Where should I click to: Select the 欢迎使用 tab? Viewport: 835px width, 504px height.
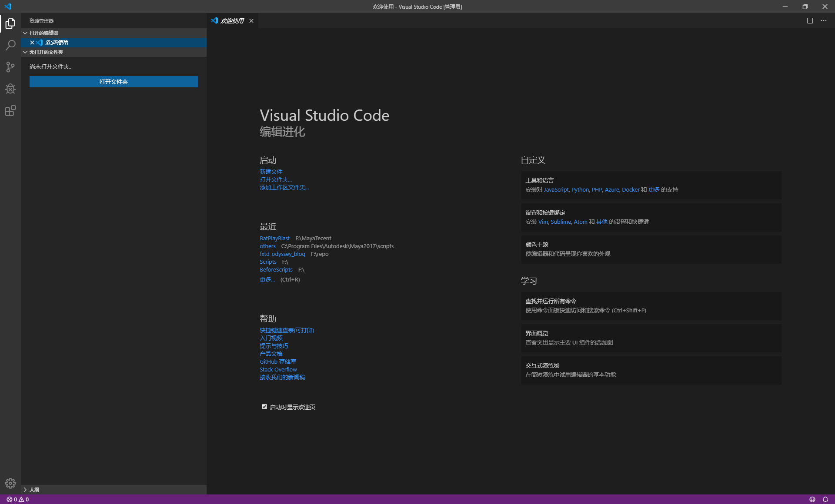pyautogui.click(x=232, y=20)
